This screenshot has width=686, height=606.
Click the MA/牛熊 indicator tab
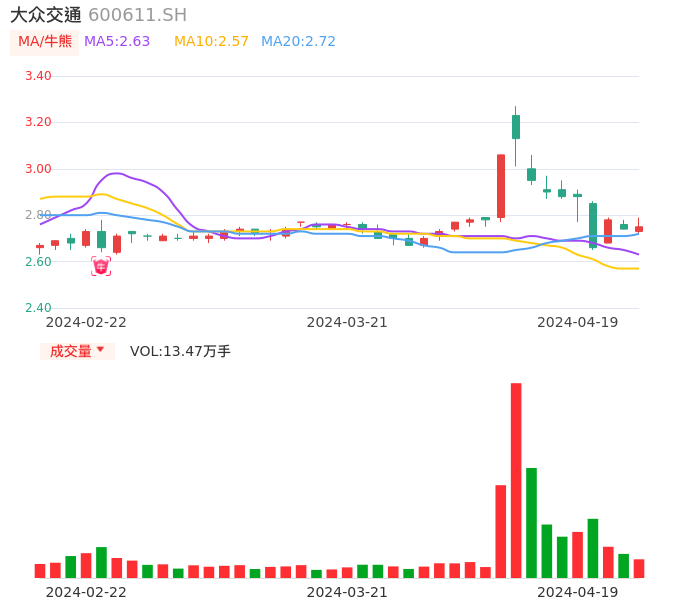pos(45,42)
